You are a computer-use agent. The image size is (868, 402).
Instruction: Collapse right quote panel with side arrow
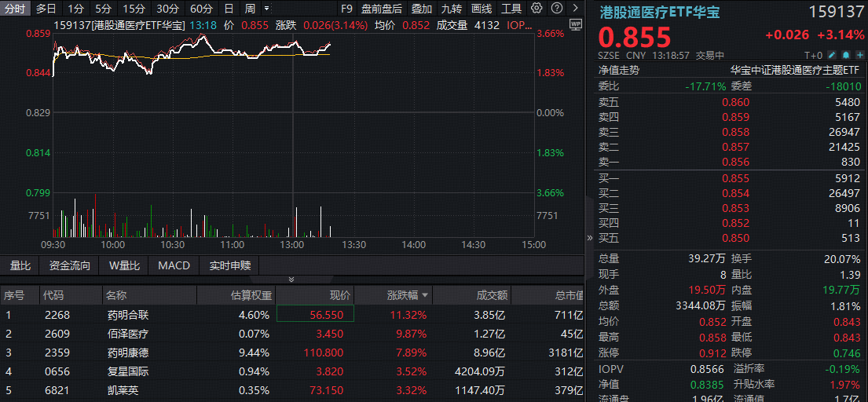point(590,237)
